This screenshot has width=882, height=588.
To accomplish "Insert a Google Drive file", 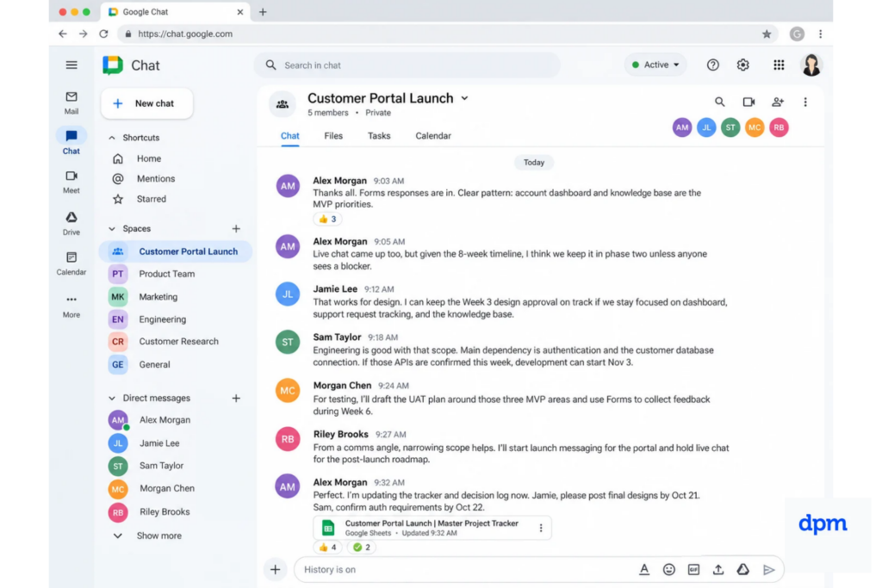I will tap(743, 569).
